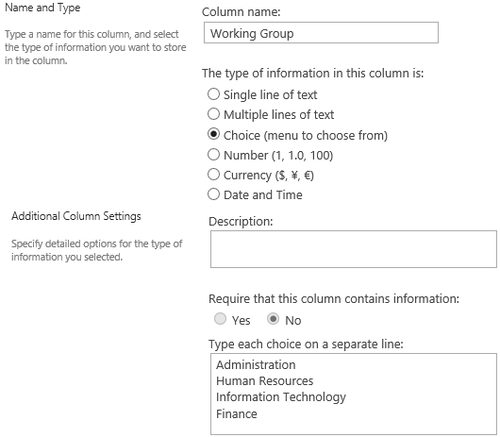Click the Column name text field
Screen dimensions: 500x437
pos(321,33)
